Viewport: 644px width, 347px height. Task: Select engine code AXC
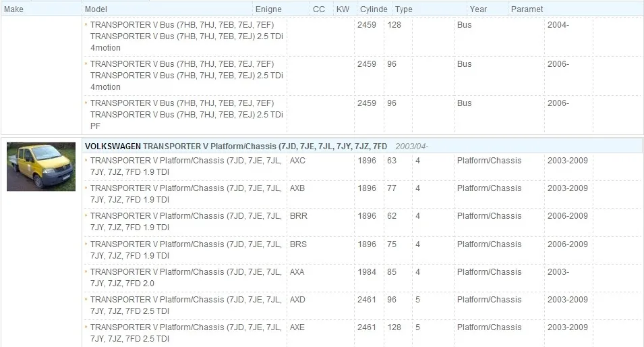pos(297,161)
